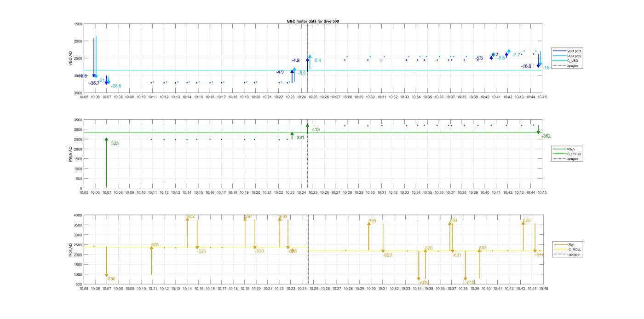Click the '3500' tick on VBD AD axis
This screenshot has height=319, width=644.
pyautogui.click(x=78, y=93)
